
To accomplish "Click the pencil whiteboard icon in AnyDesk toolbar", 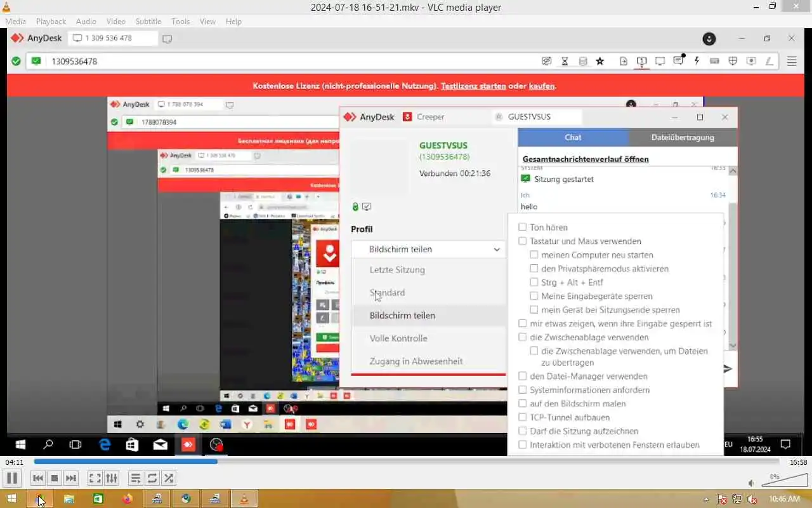I will click(x=769, y=62).
